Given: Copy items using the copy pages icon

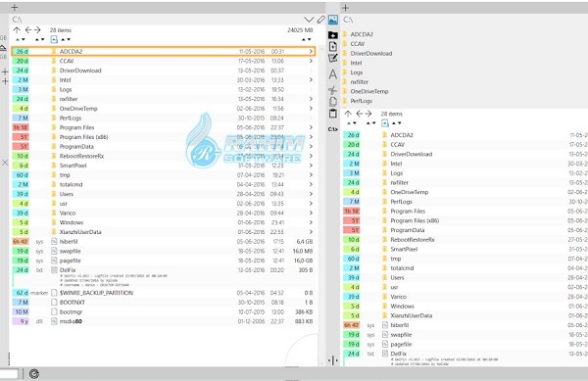Looking at the screenshot, I should (x=332, y=102).
